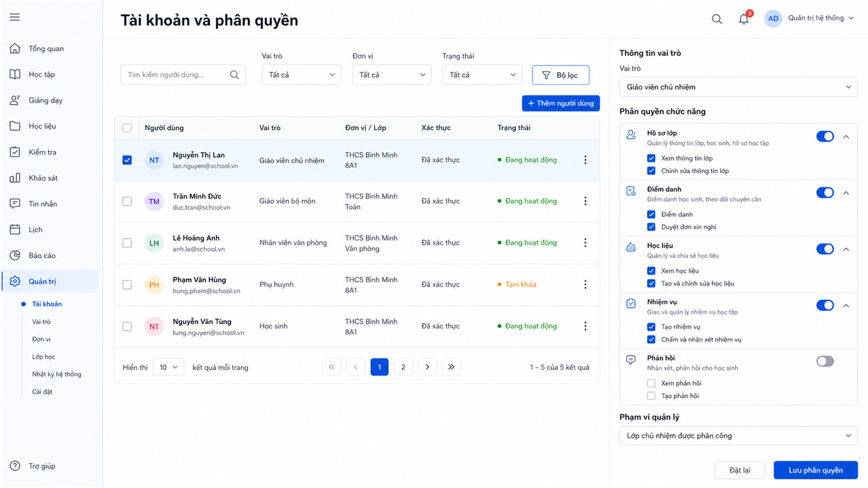Screen dimensions: 868x488
Task: Turn off Điểm danh toggle switch
Action: coord(825,193)
